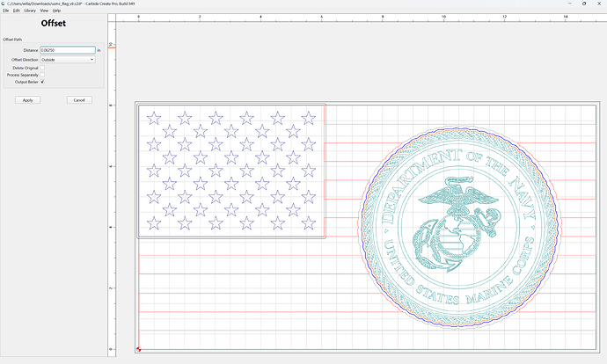Click the Carbide Create app icon

pyautogui.click(x=4, y=4)
